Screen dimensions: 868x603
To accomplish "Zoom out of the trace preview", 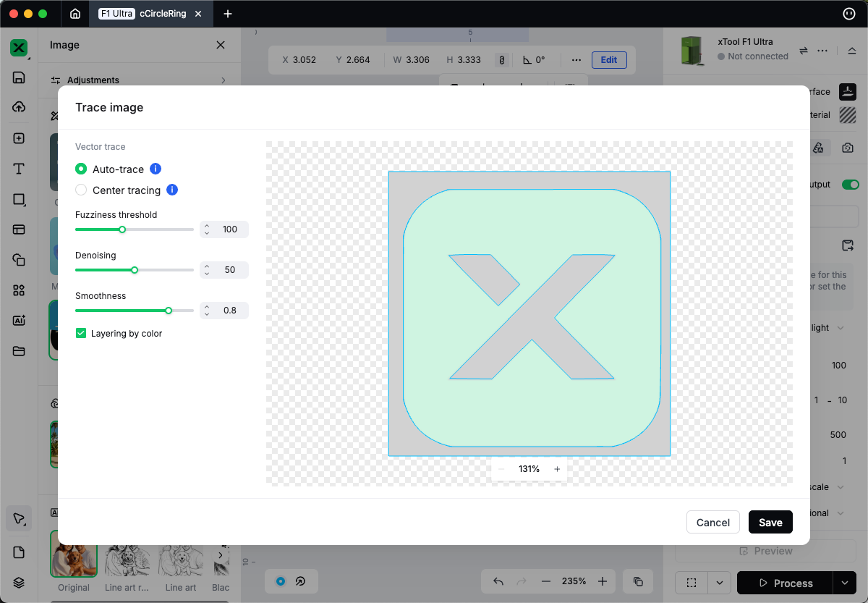I will 501,469.
